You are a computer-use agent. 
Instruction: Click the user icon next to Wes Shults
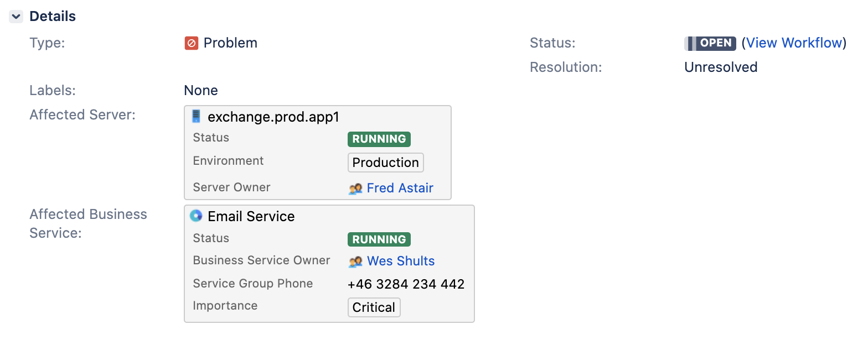pos(355,262)
